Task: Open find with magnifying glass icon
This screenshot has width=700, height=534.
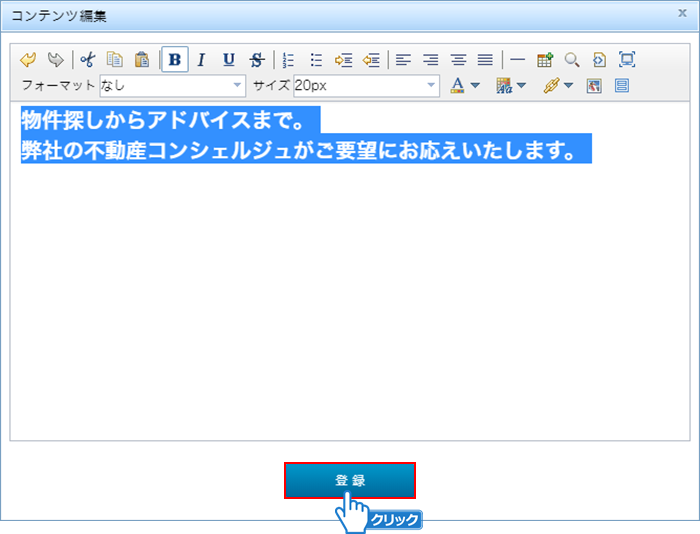Action: click(572, 59)
